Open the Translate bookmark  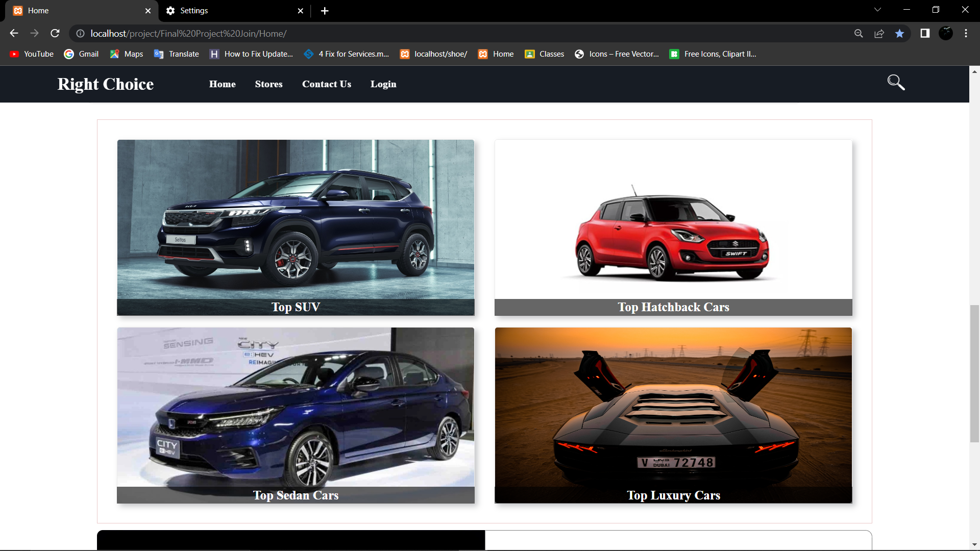tap(176, 54)
